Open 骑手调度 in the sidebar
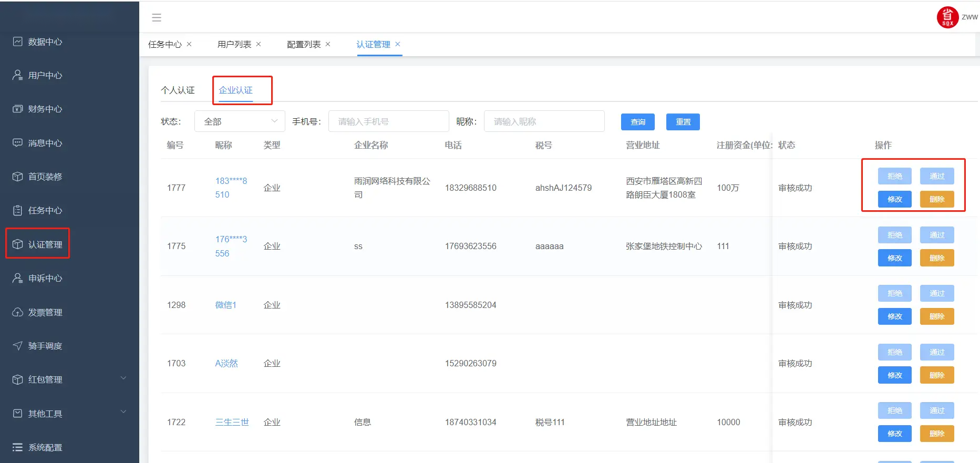 [x=45, y=346]
